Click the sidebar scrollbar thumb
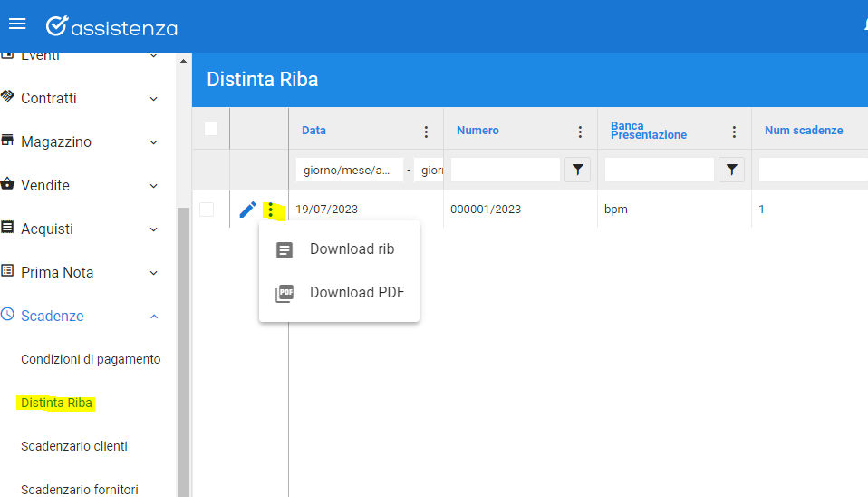The width and height of the screenshot is (868, 497). pyautogui.click(x=183, y=353)
